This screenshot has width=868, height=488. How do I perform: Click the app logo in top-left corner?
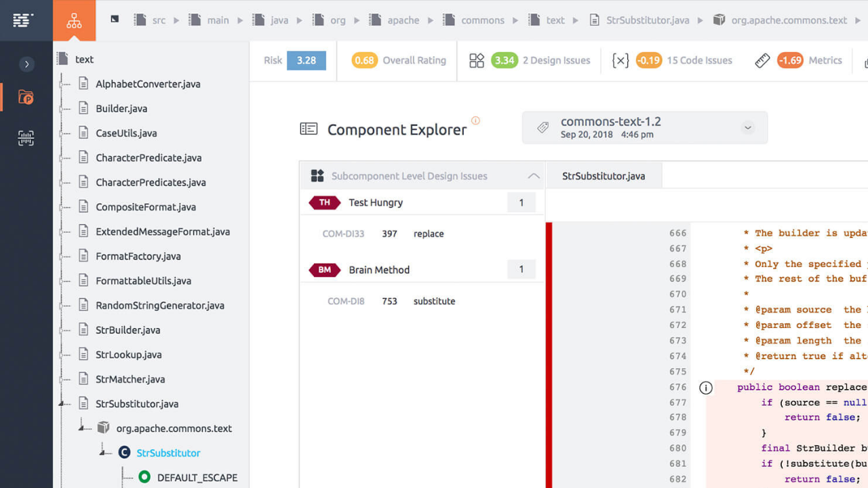pos(23,20)
